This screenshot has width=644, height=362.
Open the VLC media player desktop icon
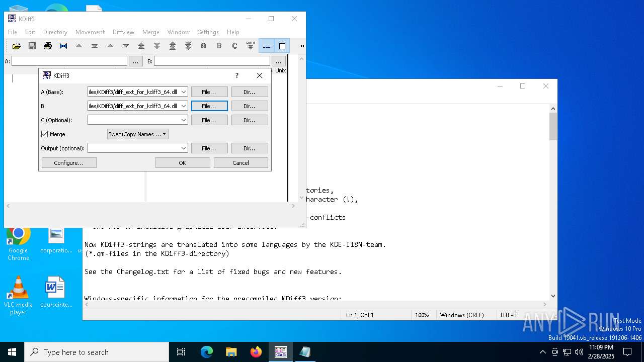click(18, 296)
